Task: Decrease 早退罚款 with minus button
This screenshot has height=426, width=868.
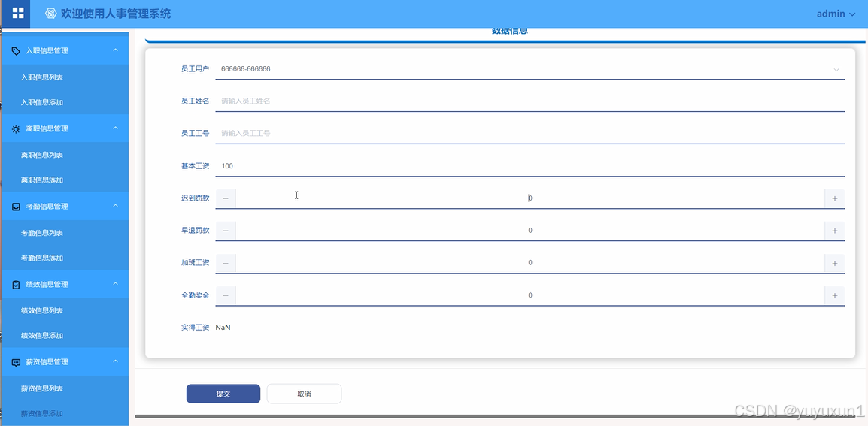Action: [x=226, y=231]
